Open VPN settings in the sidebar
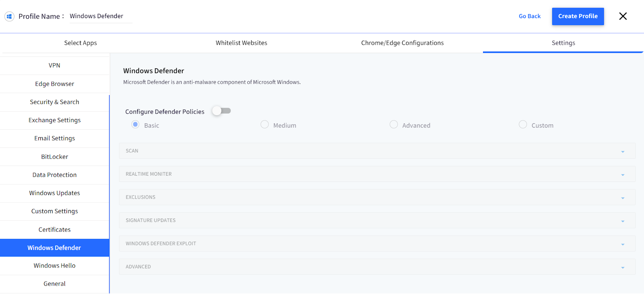 tap(55, 66)
